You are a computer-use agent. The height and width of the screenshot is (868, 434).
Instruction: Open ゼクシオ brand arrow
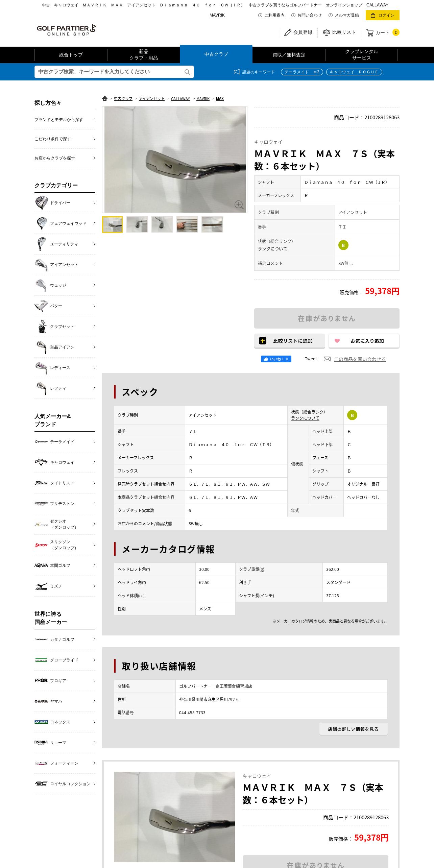pos(94,524)
